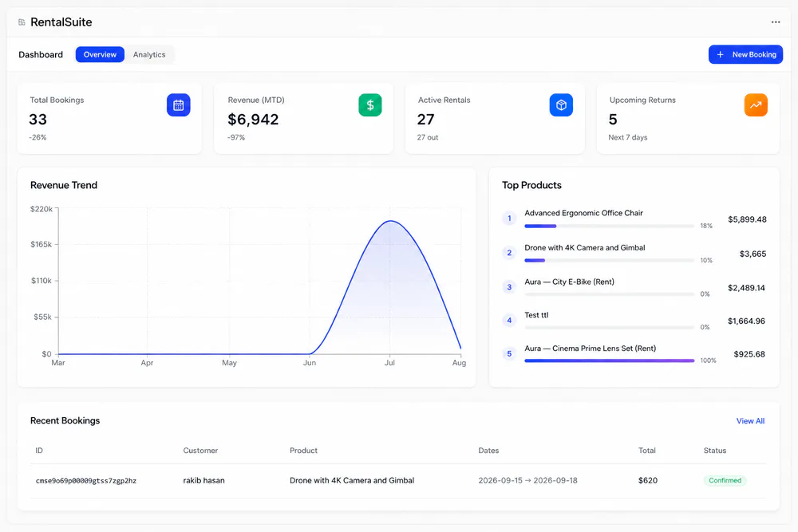This screenshot has width=798, height=532.
Task: Click rank badge 3 in Top Products
Action: tap(509, 287)
